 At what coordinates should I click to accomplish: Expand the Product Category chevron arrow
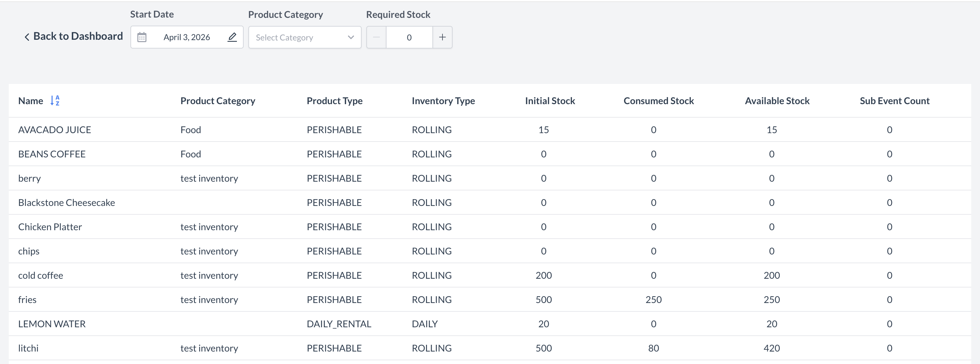point(351,37)
